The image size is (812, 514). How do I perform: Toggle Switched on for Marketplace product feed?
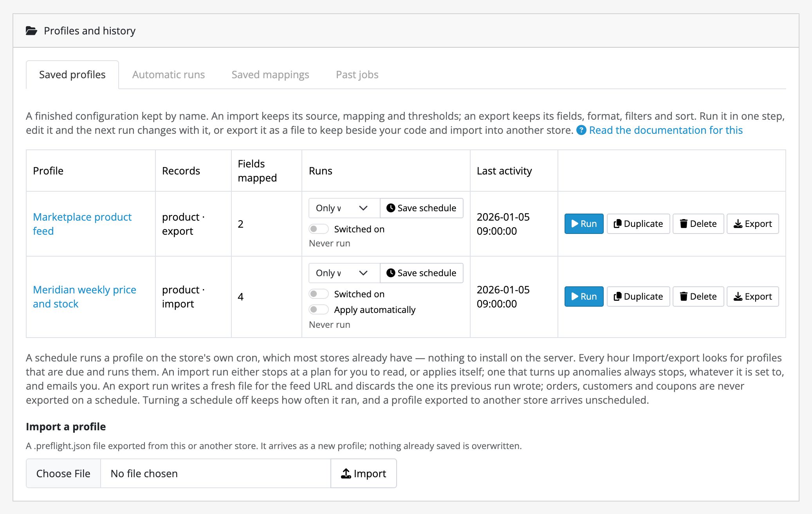[x=319, y=229]
